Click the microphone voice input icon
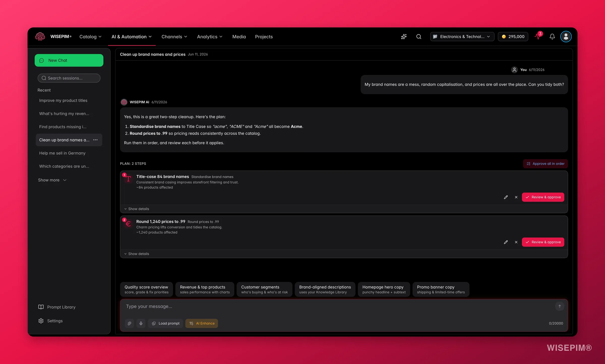605x364 pixels. coord(141,323)
